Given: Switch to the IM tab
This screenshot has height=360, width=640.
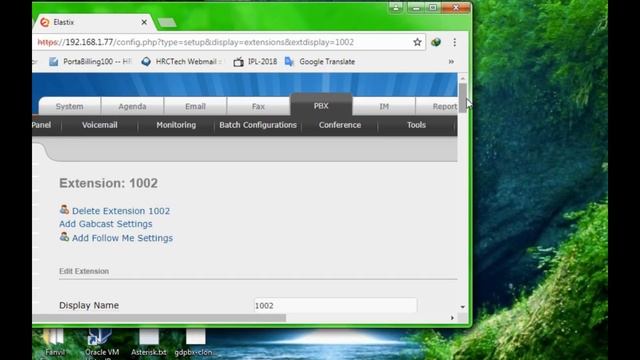Looking at the screenshot, I should tap(384, 106).
